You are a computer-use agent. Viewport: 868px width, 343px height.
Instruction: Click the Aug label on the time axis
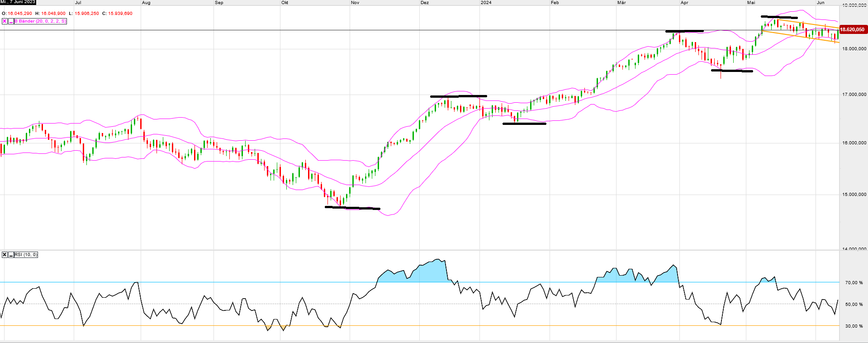point(146,3)
